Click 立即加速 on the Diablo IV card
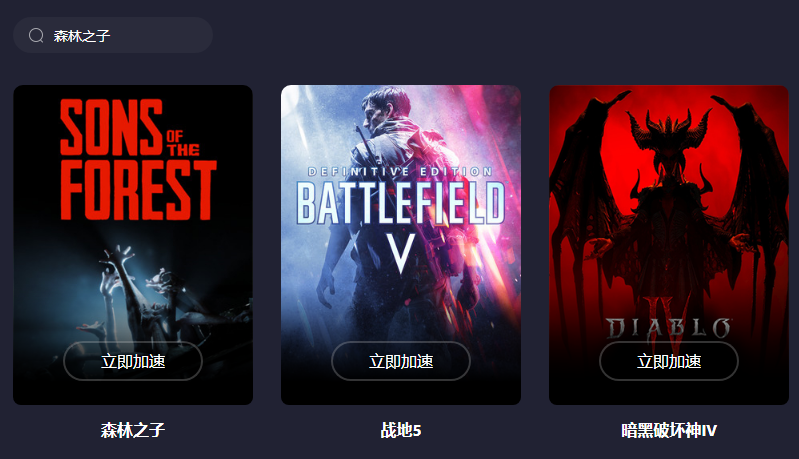The image size is (799, 459). (x=669, y=361)
